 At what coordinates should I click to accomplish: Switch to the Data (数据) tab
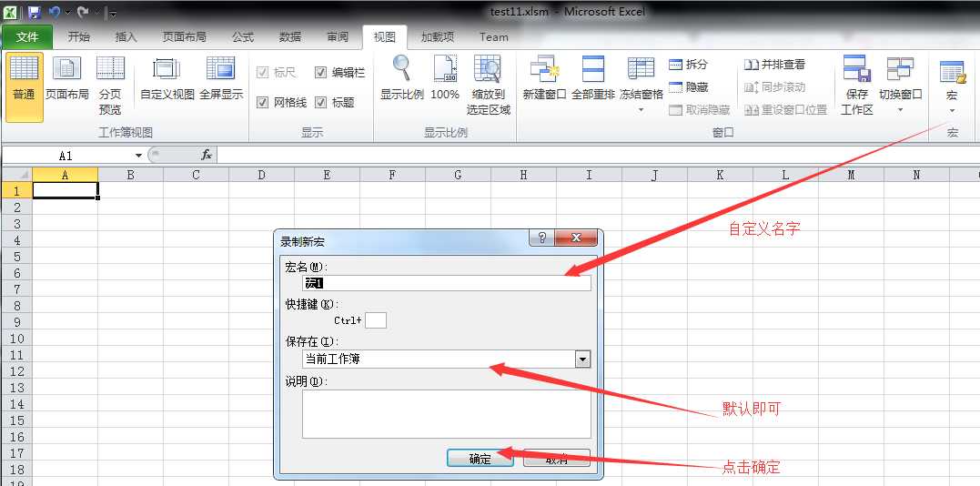pos(290,37)
